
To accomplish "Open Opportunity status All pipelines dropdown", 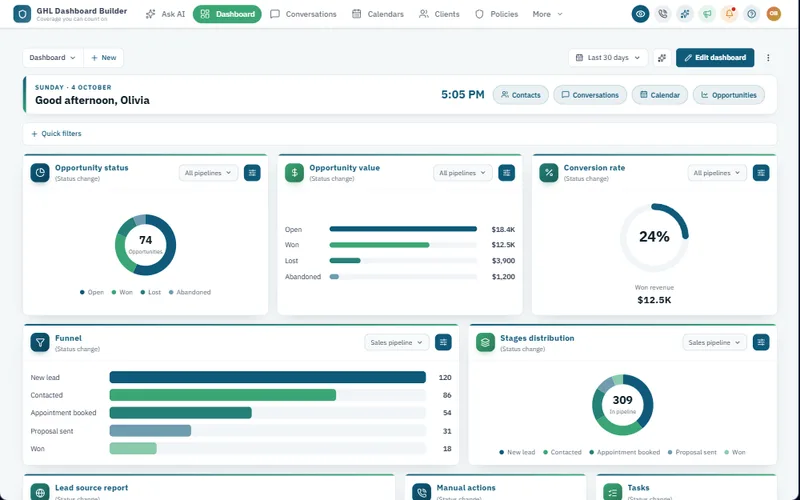I will 208,173.
